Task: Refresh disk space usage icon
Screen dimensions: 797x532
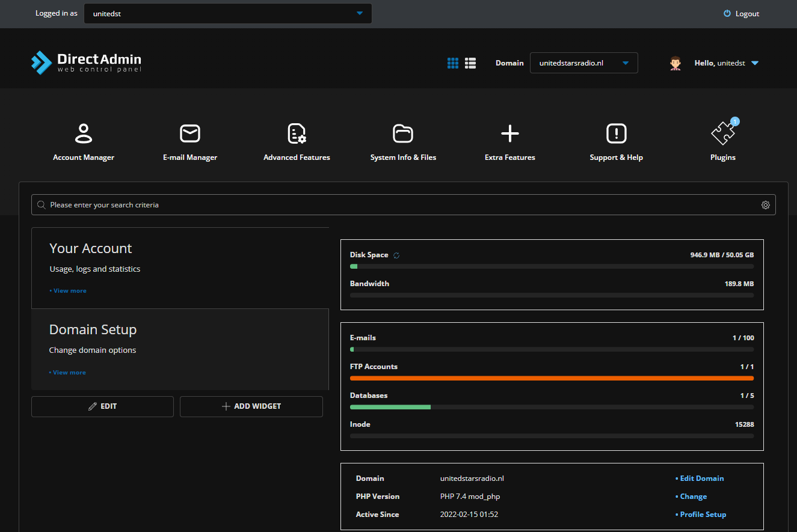Action: (x=396, y=255)
